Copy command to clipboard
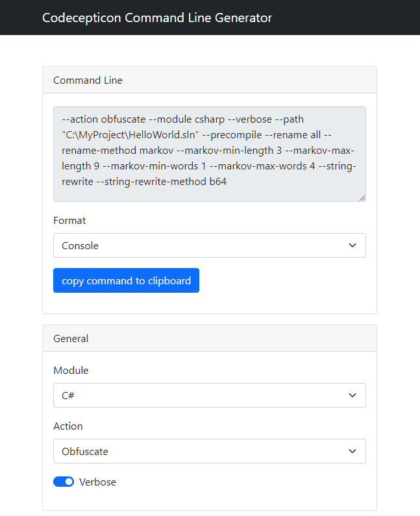Image resolution: width=420 pixels, height=516 pixels. tap(126, 280)
